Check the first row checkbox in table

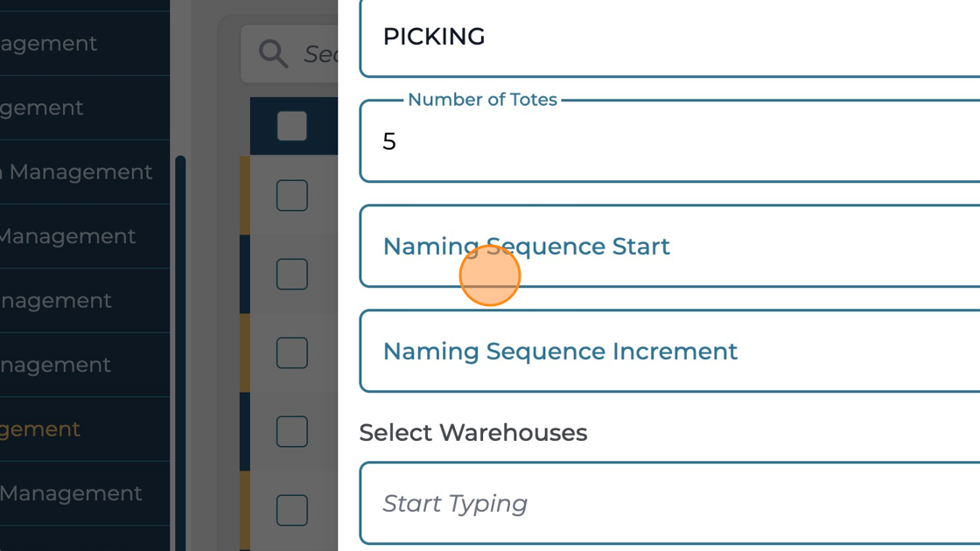click(292, 195)
